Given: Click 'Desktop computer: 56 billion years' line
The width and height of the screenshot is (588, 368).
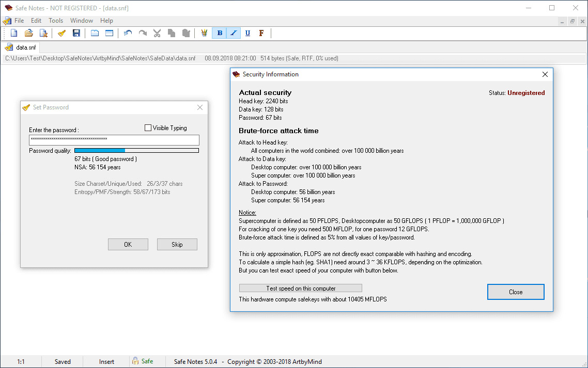Looking at the screenshot, I should coord(293,192).
